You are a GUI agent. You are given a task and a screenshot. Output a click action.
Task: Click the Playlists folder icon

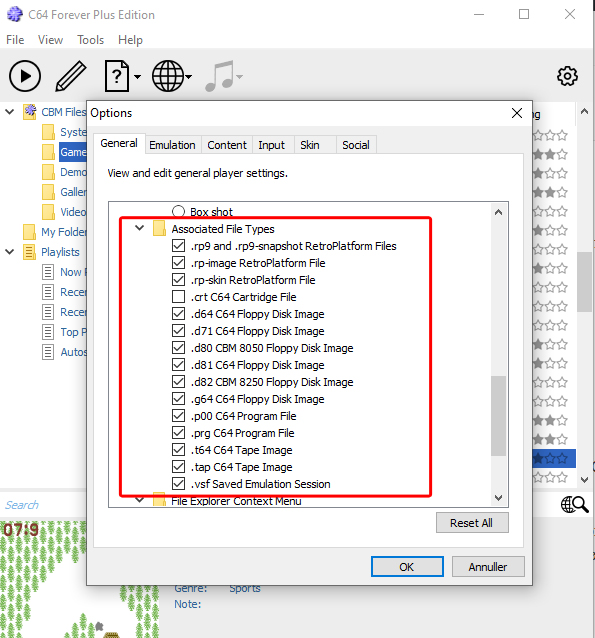point(29,252)
